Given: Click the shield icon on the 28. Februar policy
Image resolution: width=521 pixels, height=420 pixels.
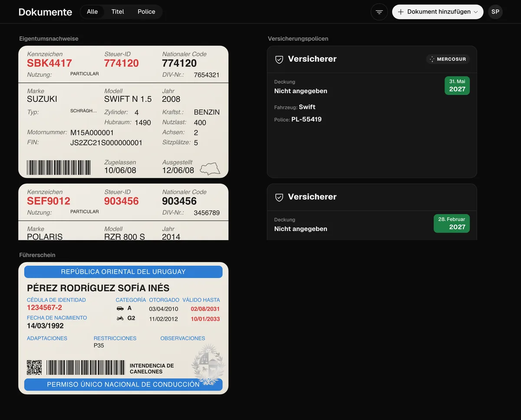Looking at the screenshot, I should tap(279, 197).
